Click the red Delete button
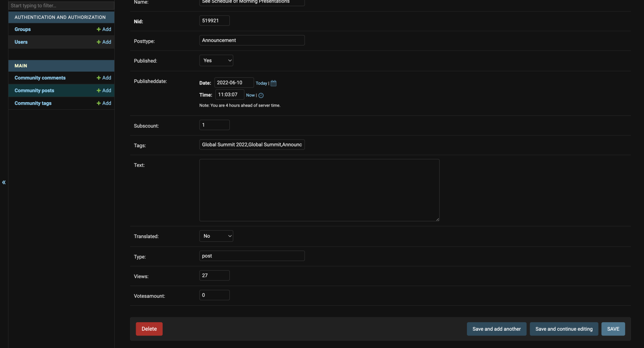Screen dimensions: 644x348 point(149,329)
